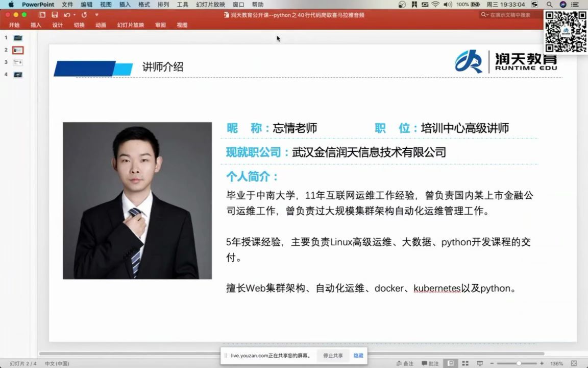Redo using the redo arrow icon
This screenshot has height=368, width=588.
point(85,15)
